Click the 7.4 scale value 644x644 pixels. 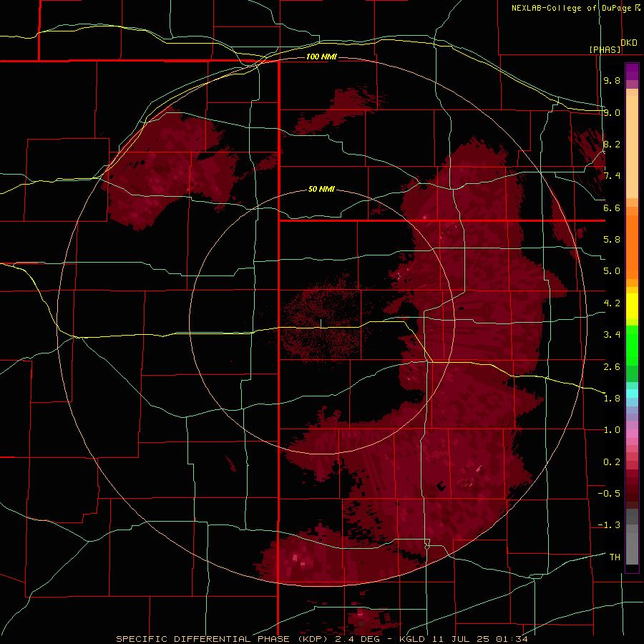(612, 176)
